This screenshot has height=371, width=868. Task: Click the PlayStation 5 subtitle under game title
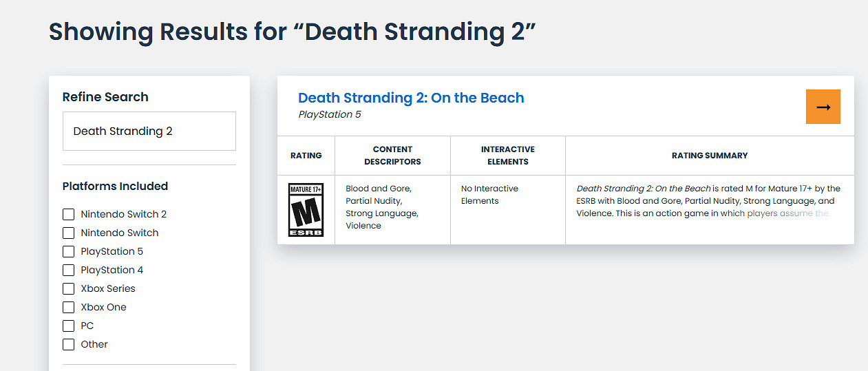tap(330, 114)
